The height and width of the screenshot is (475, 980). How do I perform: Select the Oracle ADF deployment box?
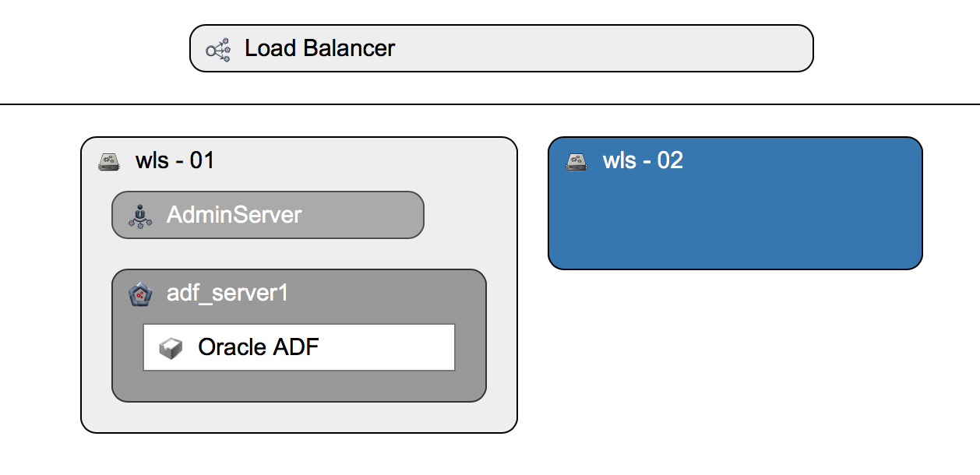click(299, 347)
